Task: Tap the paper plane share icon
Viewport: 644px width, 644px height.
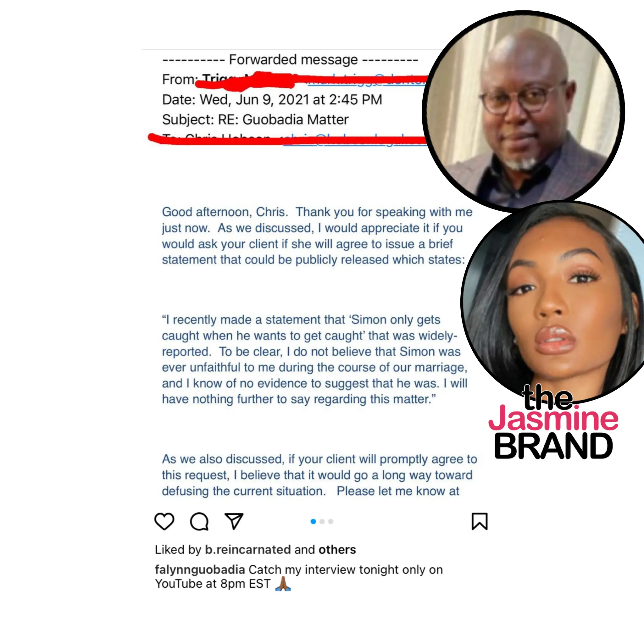Action: 234,521
